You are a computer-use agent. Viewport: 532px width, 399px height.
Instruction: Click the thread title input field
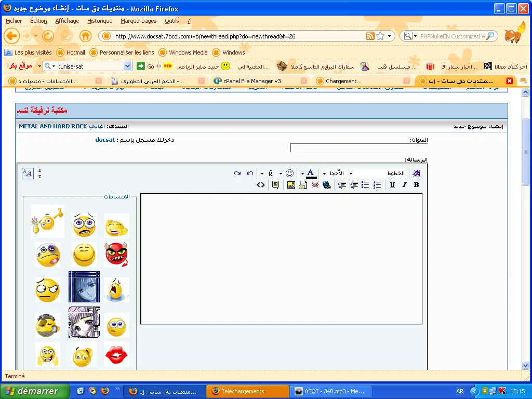coord(358,148)
